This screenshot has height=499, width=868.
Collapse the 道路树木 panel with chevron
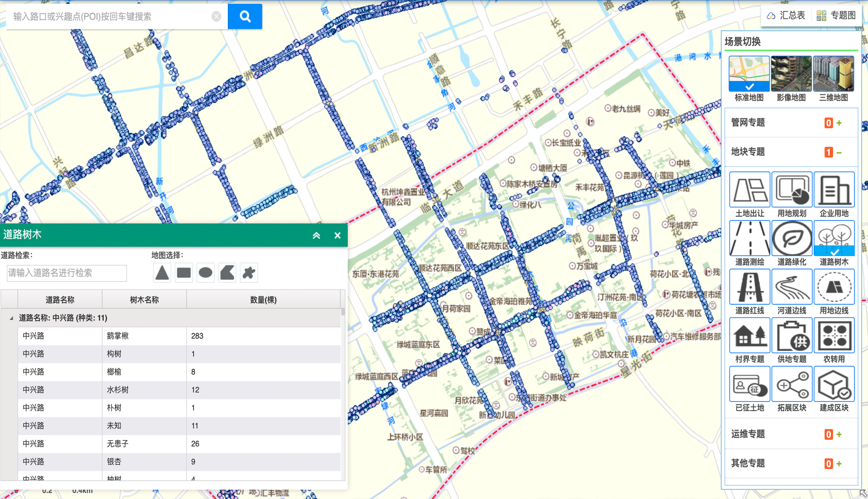(x=316, y=235)
